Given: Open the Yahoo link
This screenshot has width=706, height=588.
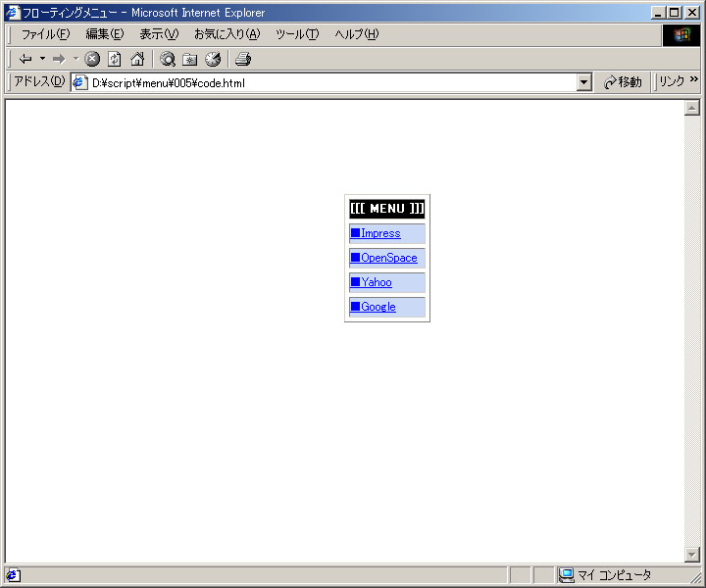Looking at the screenshot, I should pyautogui.click(x=372, y=282).
